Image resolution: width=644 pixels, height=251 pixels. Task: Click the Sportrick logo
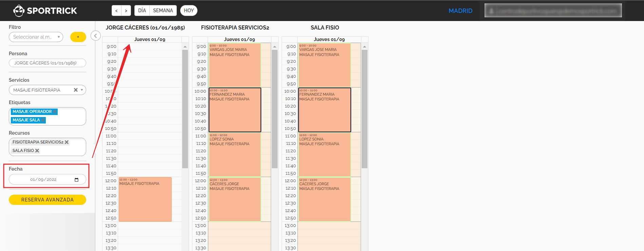coord(45,11)
